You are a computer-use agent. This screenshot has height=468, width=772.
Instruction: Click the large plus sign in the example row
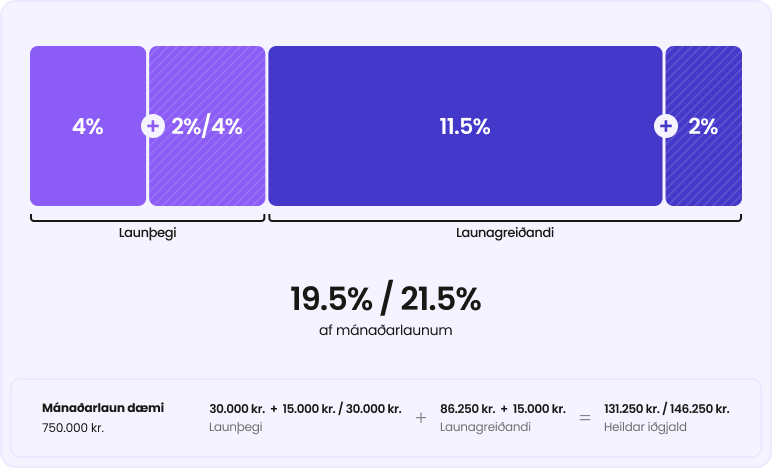420,418
